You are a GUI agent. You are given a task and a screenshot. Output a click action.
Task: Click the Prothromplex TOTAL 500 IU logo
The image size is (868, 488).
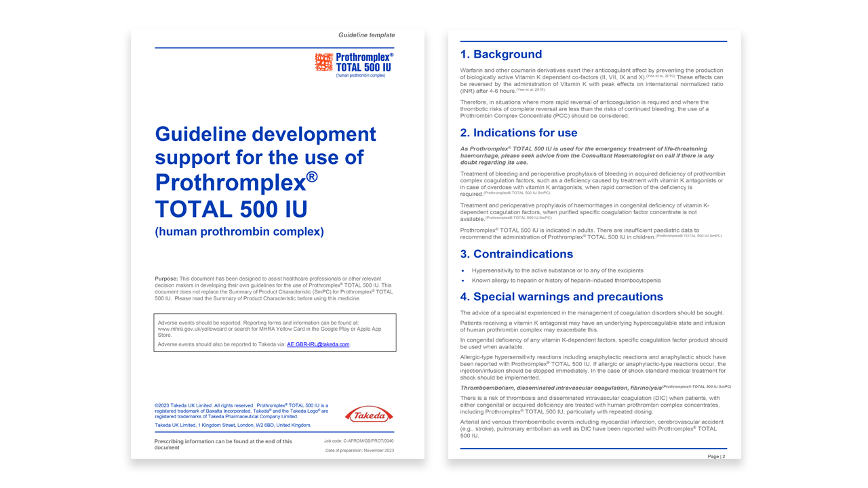[x=354, y=65]
